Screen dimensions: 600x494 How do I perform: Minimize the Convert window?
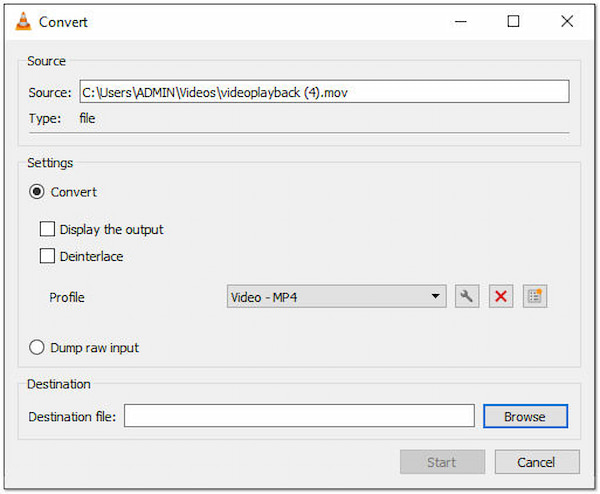pos(461,21)
